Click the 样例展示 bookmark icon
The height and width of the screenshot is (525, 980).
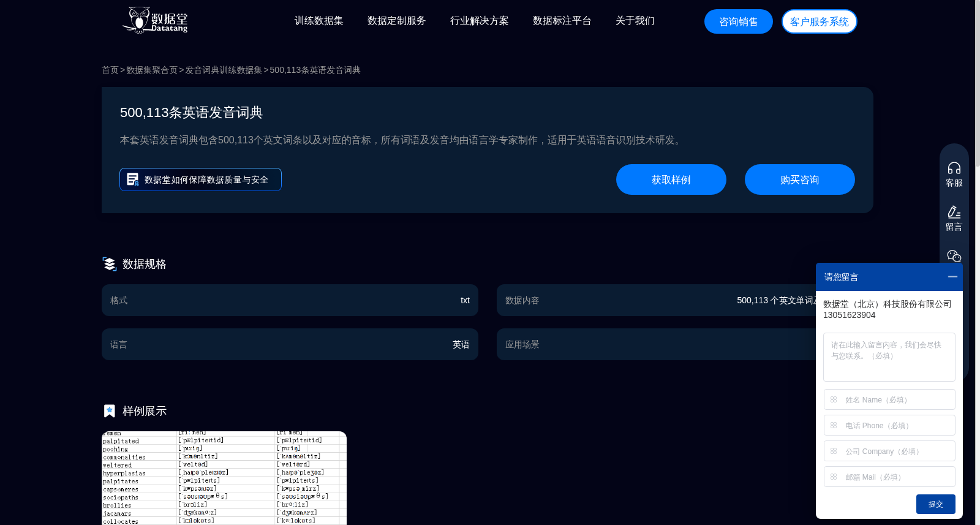[x=110, y=411]
